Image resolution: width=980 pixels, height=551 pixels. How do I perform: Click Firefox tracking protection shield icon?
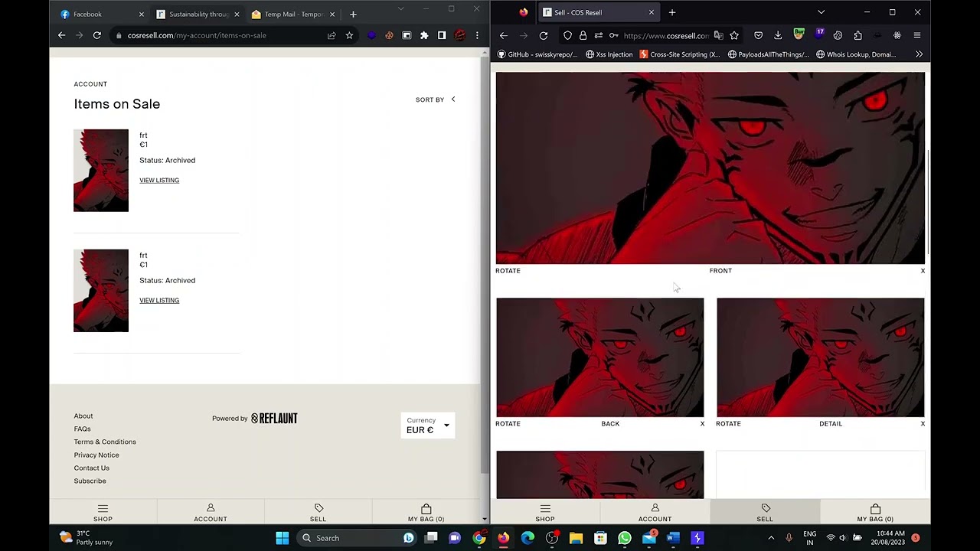point(567,35)
